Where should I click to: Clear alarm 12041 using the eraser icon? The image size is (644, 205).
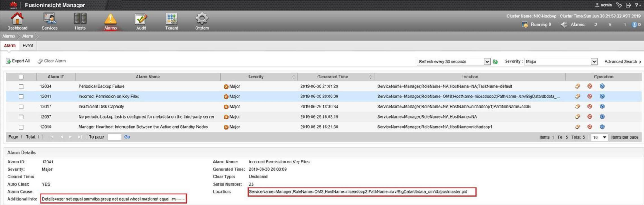pos(578,96)
